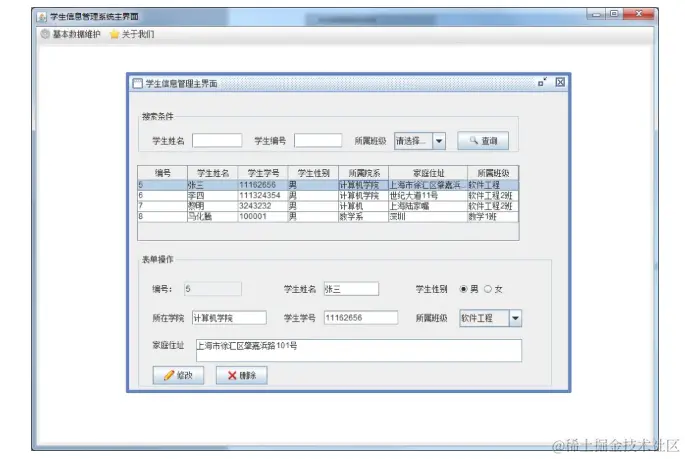Click the 查询 search button
The image size is (685, 459).
coord(483,141)
